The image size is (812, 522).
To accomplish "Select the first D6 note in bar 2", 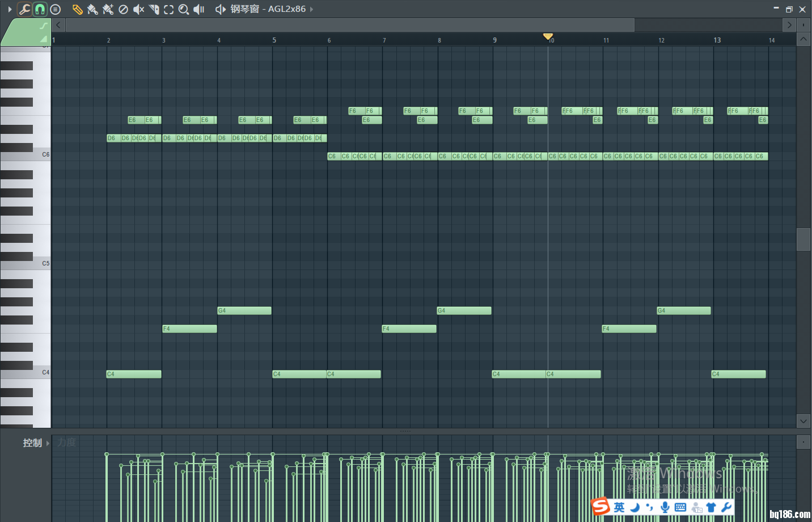I will pyautogui.click(x=113, y=138).
